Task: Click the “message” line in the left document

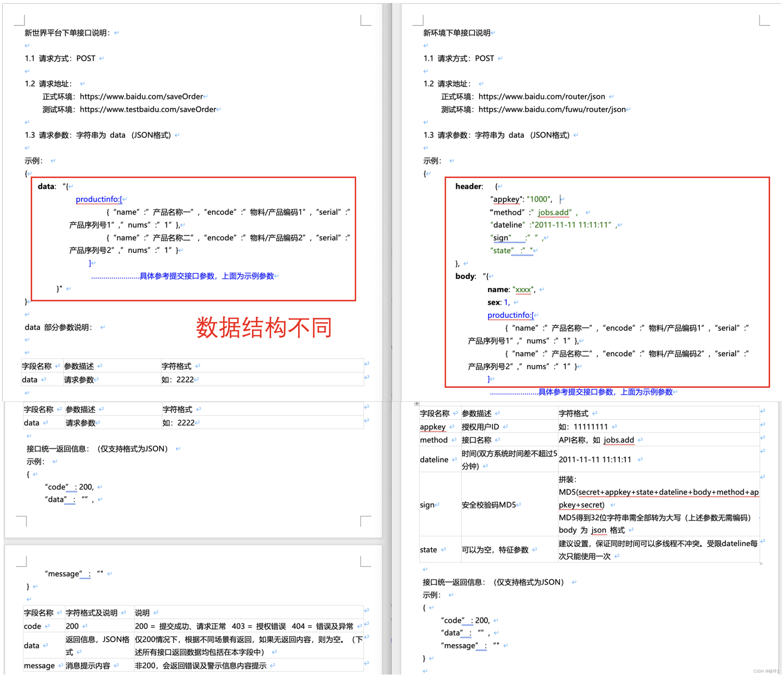Action: [x=74, y=574]
